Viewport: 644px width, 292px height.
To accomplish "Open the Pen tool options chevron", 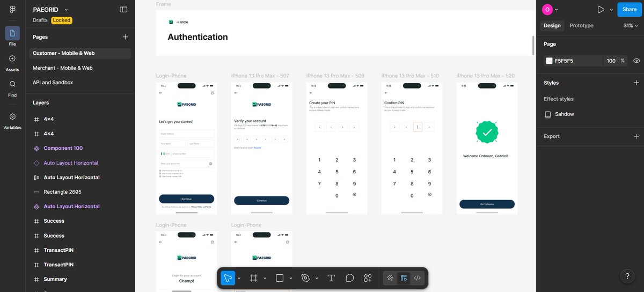I will click(x=317, y=278).
